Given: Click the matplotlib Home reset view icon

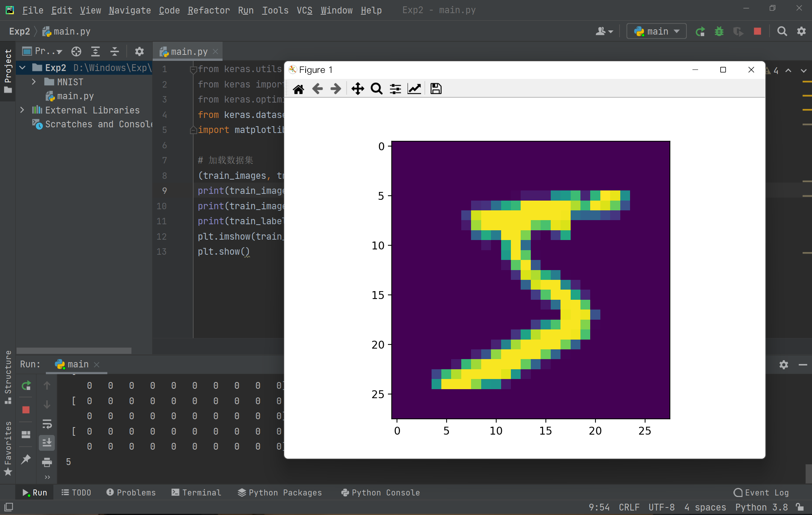Looking at the screenshot, I should click(x=298, y=89).
